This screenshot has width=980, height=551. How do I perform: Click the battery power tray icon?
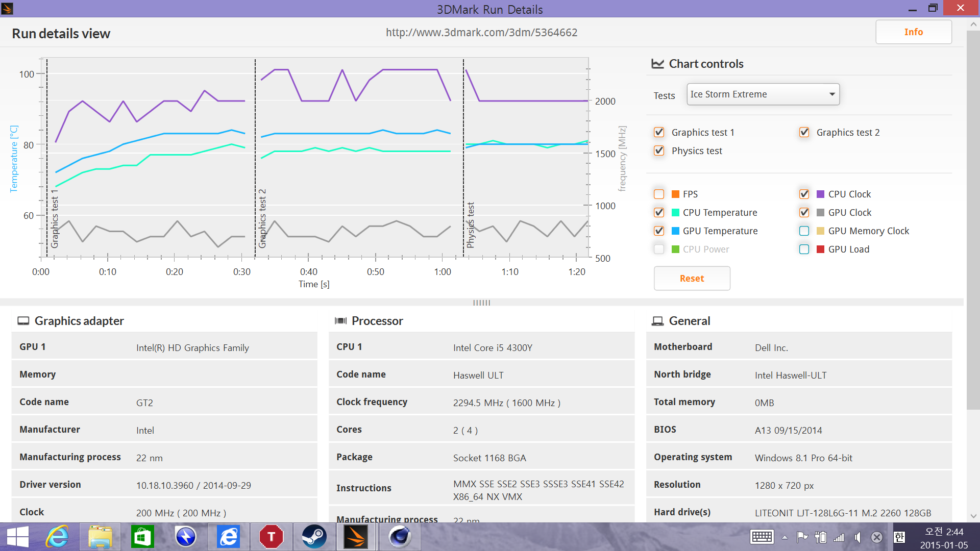pyautogui.click(x=821, y=537)
